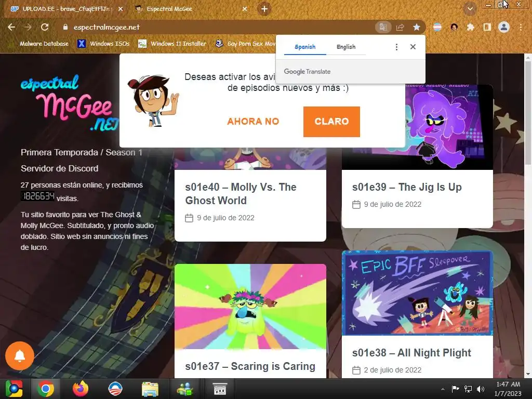Click the visit counter 1826634
The image size is (532, 399).
pyautogui.click(x=37, y=196)
